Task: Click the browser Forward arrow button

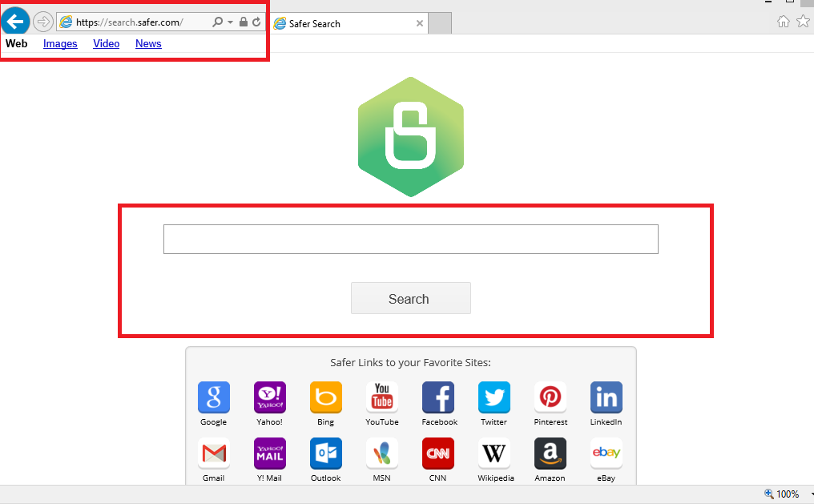Action: (43, 22)
